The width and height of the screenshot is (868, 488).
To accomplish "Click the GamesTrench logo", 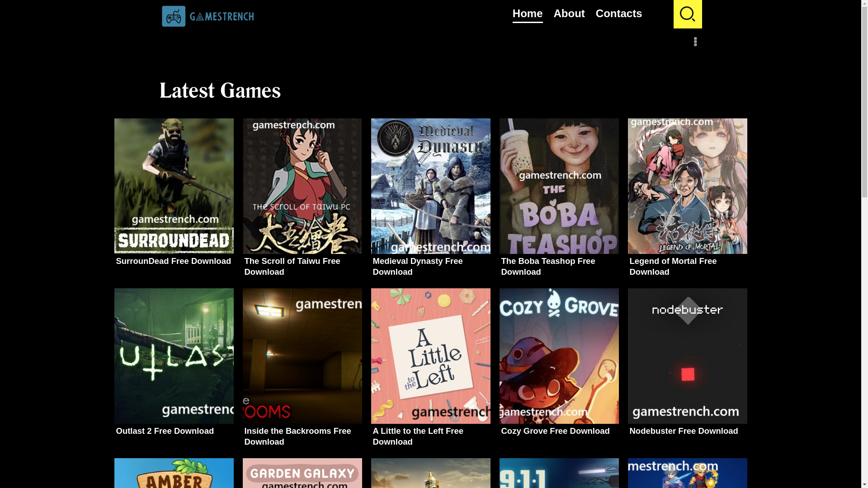I will tap(208, 16).
